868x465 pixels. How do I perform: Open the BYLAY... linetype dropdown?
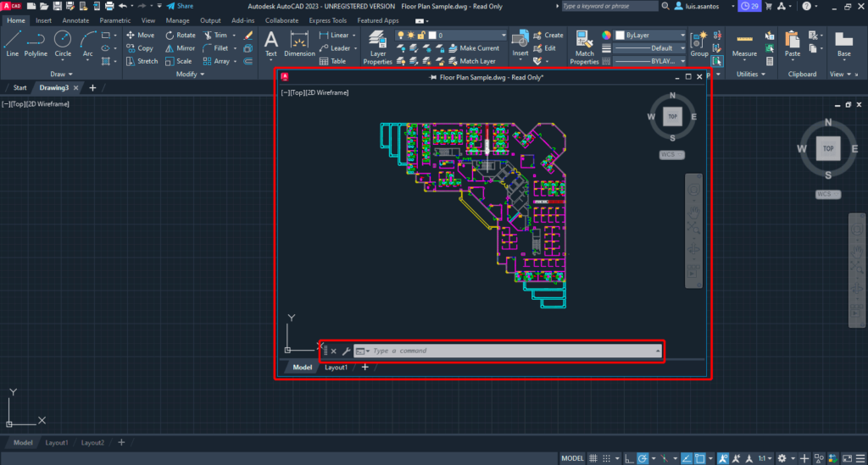650,61
